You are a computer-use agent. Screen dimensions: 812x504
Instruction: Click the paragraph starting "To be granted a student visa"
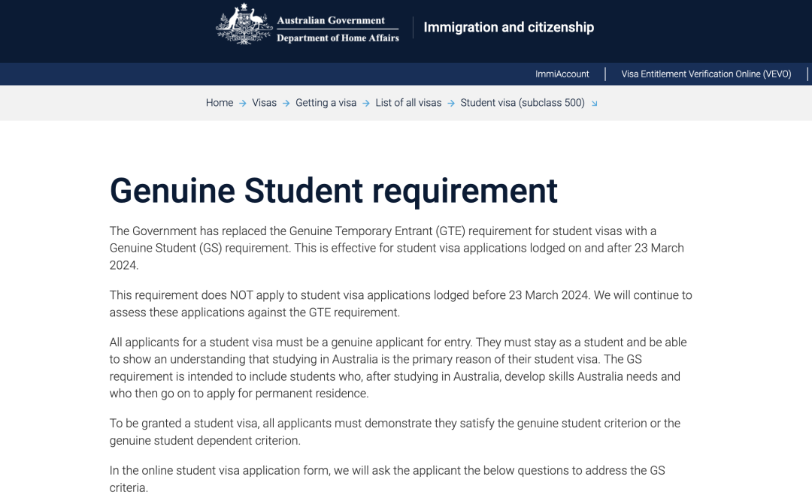pos(395,432)
